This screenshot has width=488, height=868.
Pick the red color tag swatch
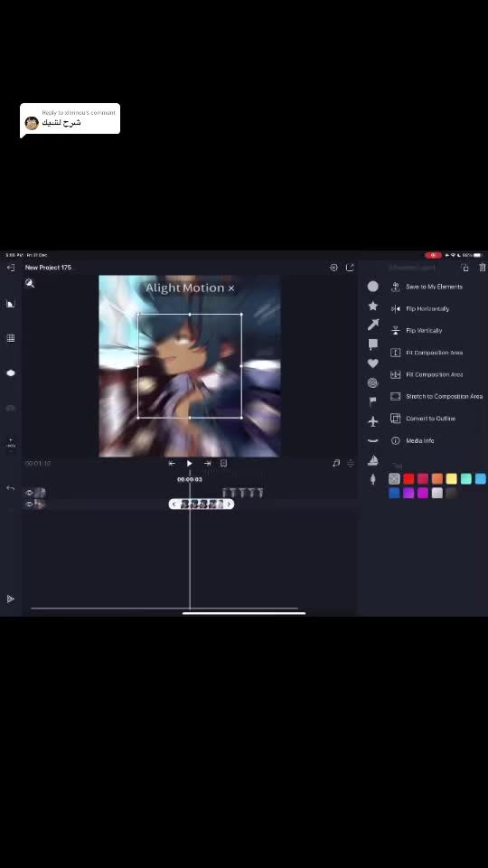click(x=408, y=479)
